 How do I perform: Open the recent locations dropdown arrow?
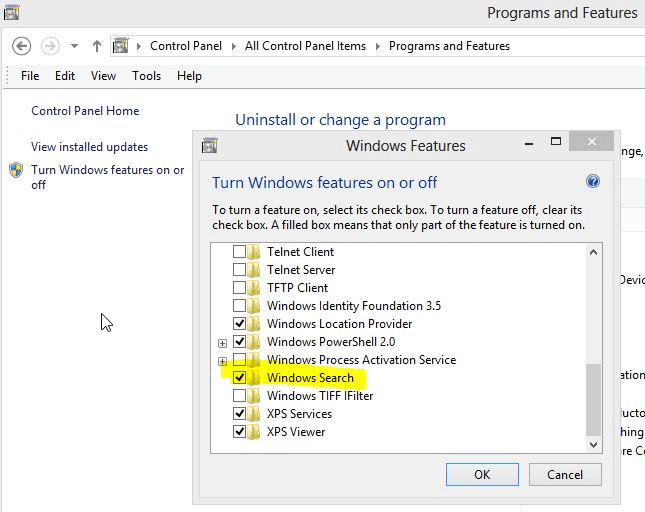(75, 47)
